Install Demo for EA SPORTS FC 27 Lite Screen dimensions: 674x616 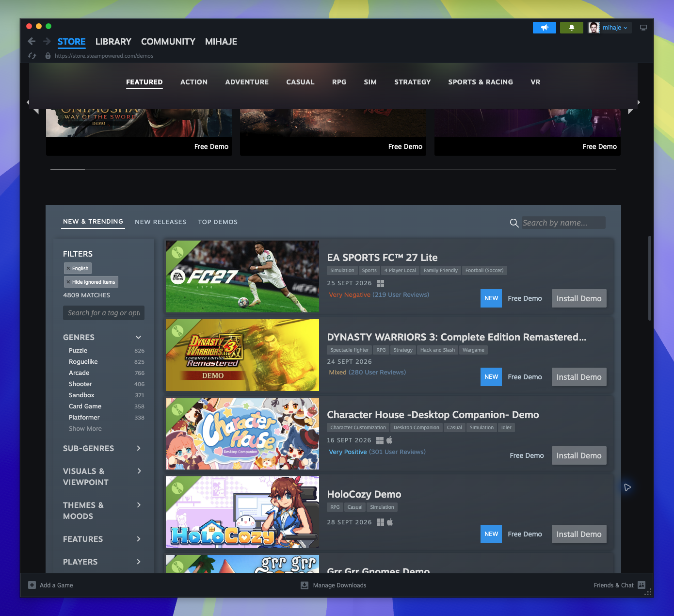(x=579, y=298)
